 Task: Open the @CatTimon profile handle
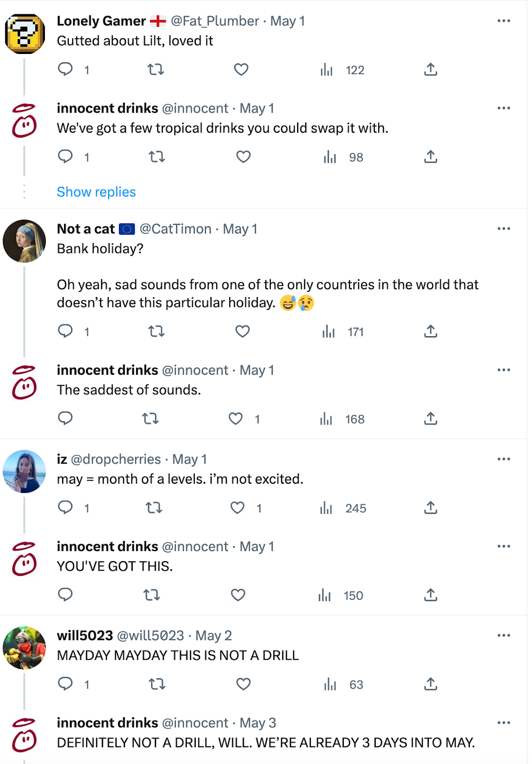[x=175, y=229]
